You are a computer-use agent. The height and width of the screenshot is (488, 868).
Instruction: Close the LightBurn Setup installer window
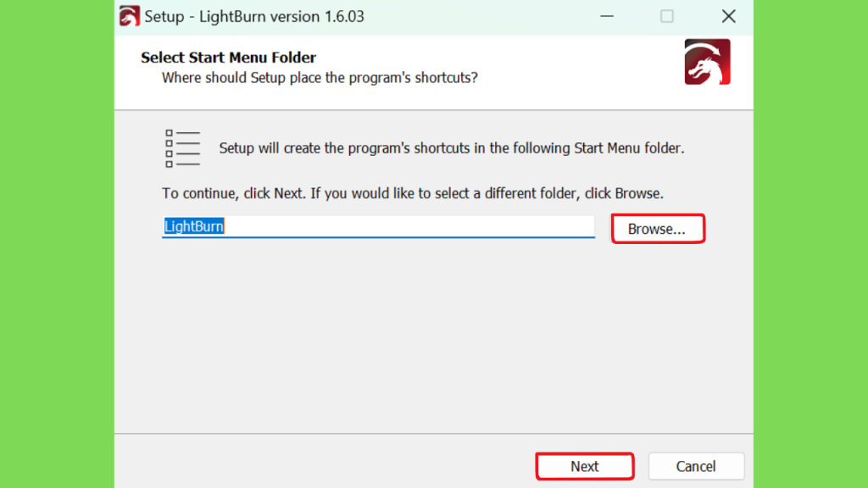[x=728, y=16]
